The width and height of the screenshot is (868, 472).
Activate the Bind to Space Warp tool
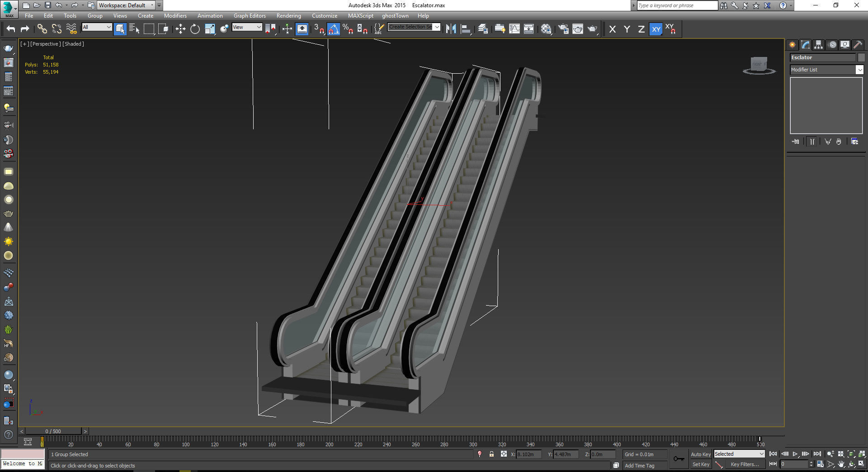coord(71,29)
